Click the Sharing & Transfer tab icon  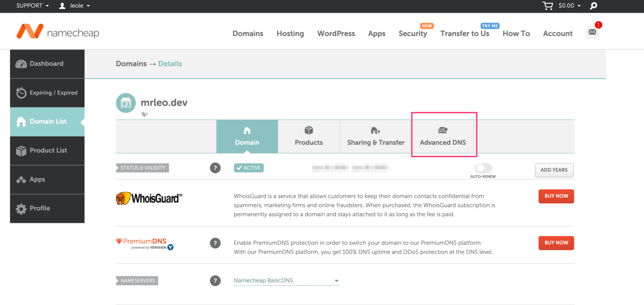pos(376,130)
